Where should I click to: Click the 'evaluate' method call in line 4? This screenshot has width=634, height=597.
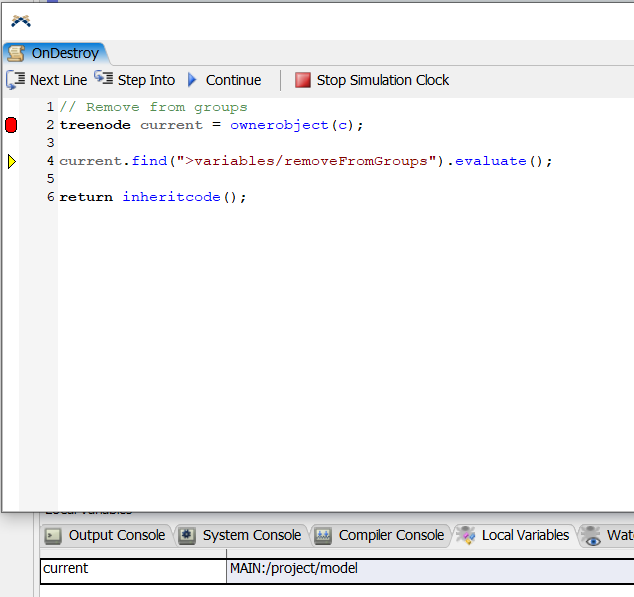click(x=490, y=161)
